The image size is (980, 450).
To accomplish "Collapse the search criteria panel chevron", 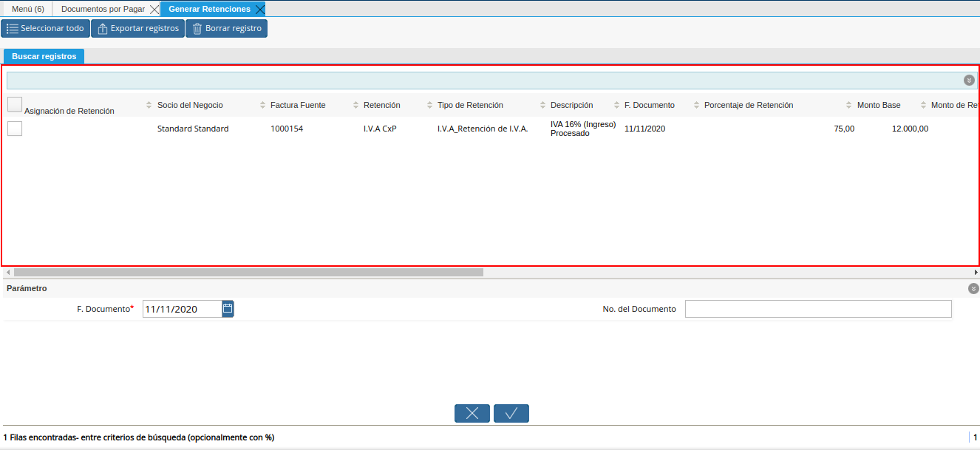I will (x=969, y=80).
